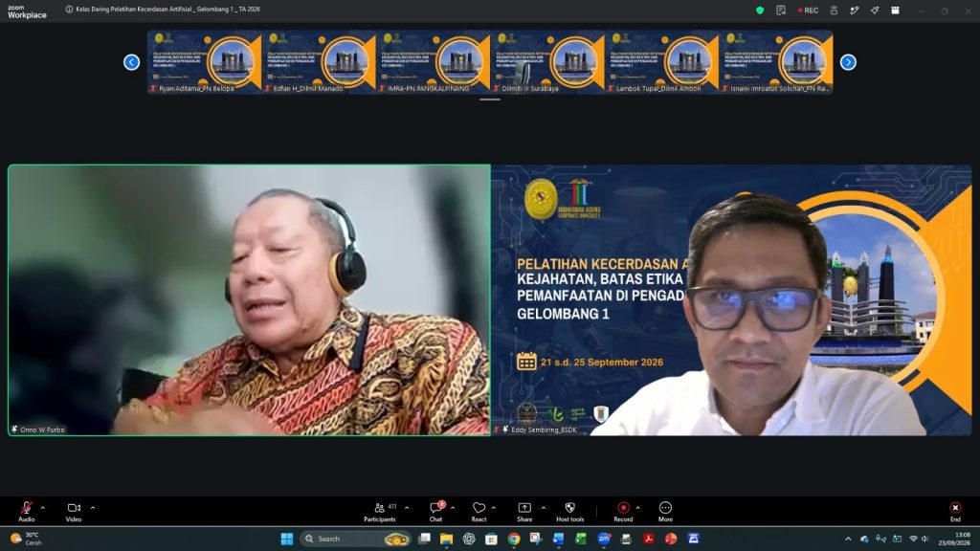Open audio options arrow beside Audio
Viewport: 980px width, 551px height.
coord(43,507)
